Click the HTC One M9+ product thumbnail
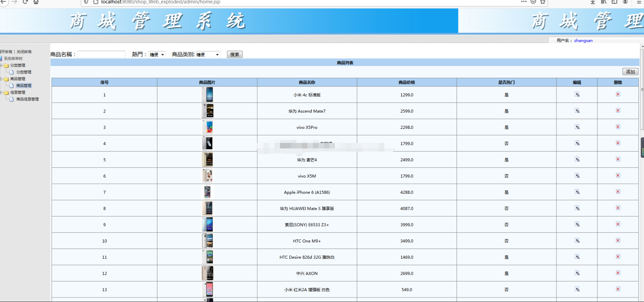Image resolution: width=644 pixels, height=302 pixels. tap(207, 241)
